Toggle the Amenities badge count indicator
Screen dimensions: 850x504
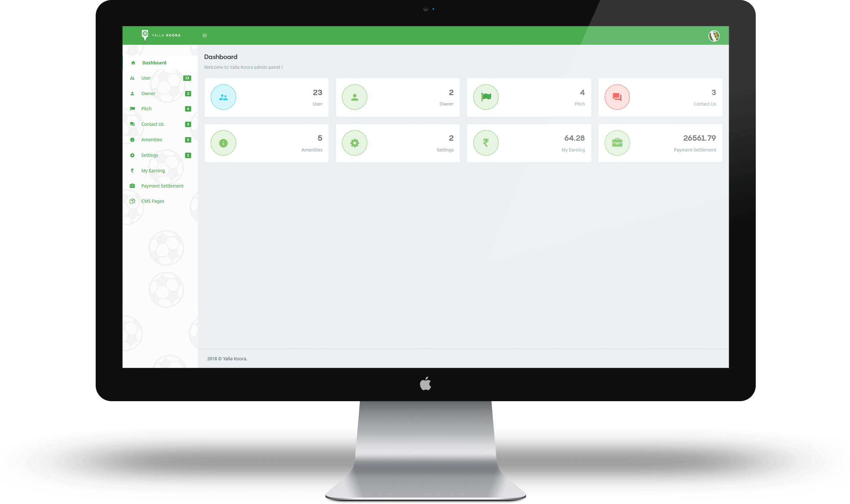[188, 139]
